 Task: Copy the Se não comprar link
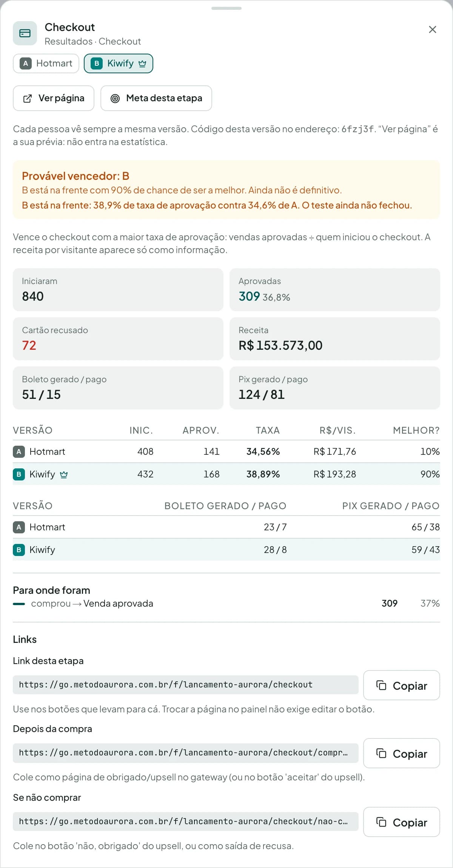click(402, 822)
